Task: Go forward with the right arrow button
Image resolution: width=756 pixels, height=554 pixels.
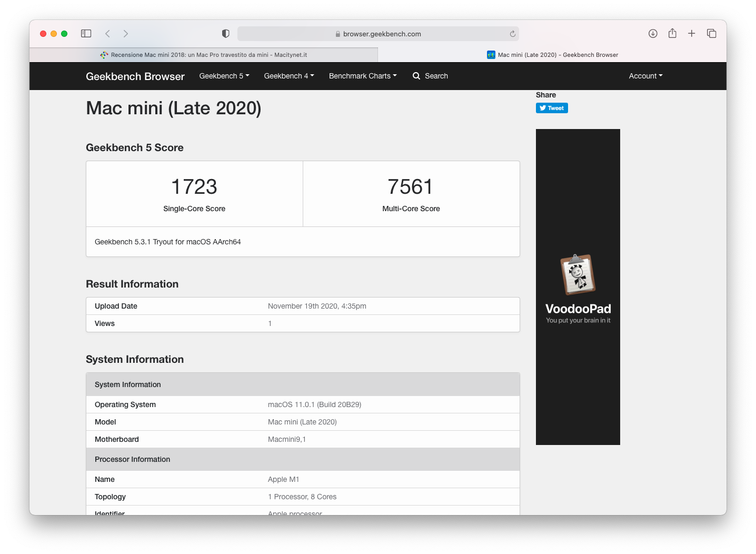Action: click(125, 34)
